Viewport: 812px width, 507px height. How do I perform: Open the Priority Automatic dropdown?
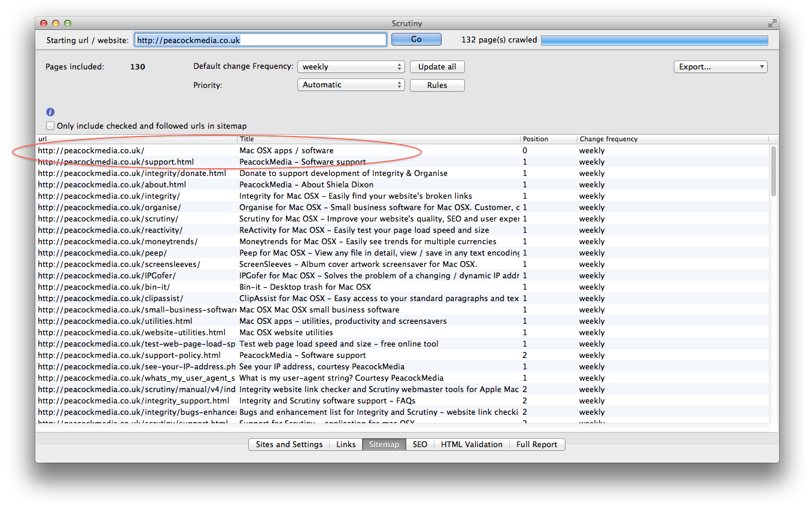[x=351, y=85]
